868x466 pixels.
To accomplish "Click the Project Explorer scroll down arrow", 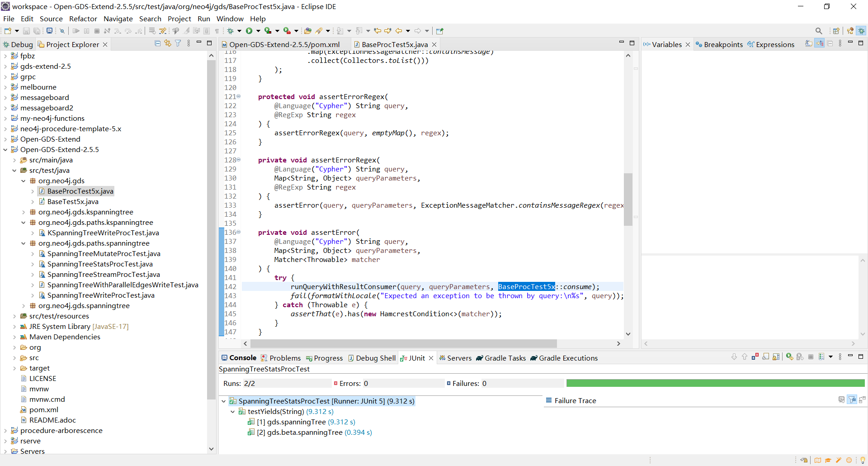I will (x=211, y=449).
